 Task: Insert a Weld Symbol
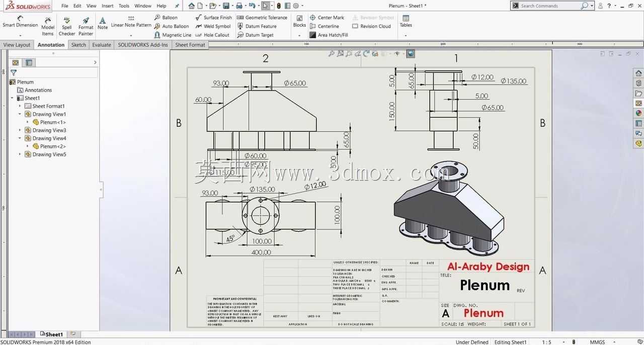pos(213,26)
